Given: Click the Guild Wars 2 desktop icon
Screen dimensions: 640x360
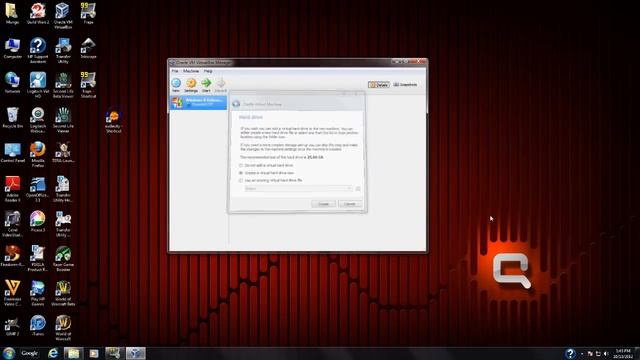Looking at the screenshot, I should pyautogui.click(x=38, y=13).
